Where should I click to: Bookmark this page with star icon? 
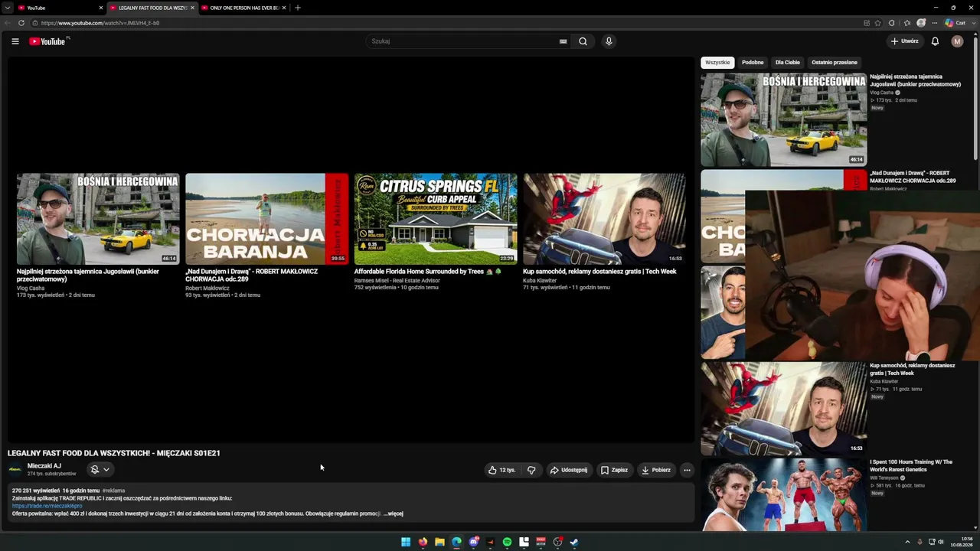coord(878,23)
